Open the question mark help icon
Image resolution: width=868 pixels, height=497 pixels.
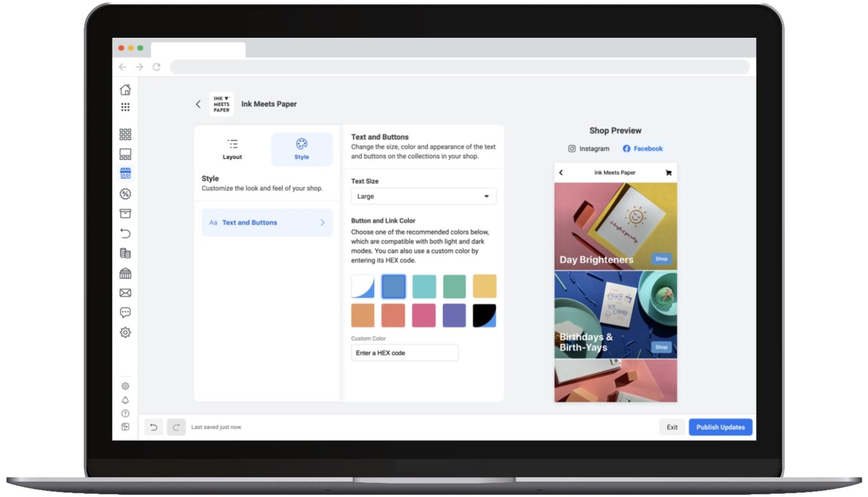tap(125, 413)
